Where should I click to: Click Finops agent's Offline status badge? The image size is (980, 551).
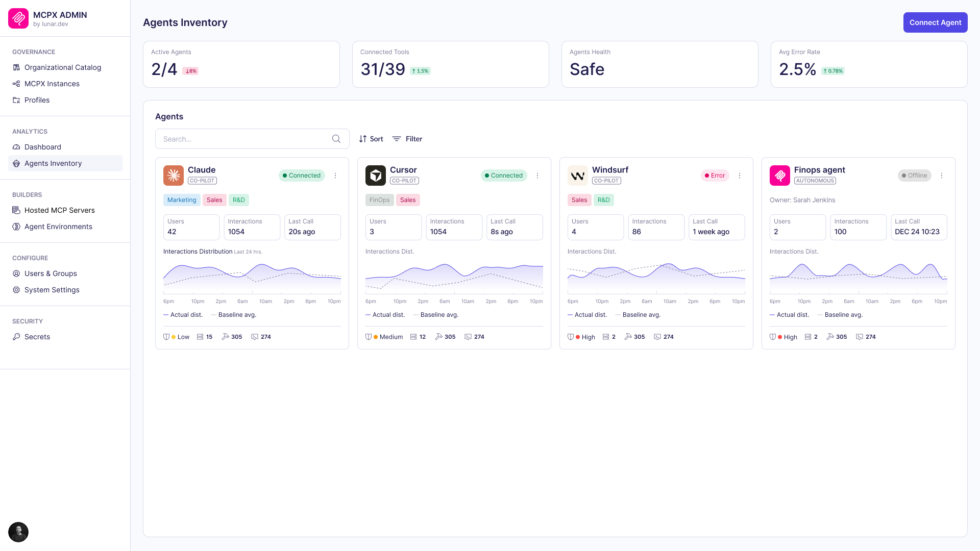tap(914, 176)
